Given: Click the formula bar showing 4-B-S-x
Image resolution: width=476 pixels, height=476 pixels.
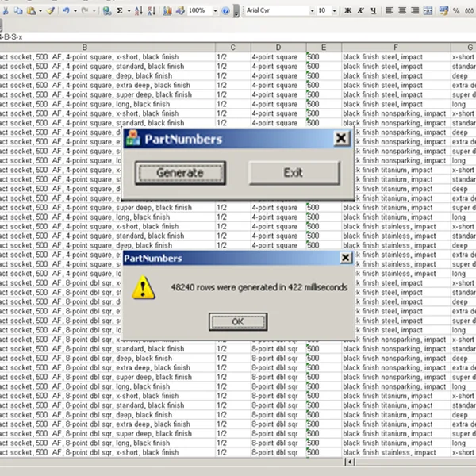Looking at the screenshot, I should point(238,37).
